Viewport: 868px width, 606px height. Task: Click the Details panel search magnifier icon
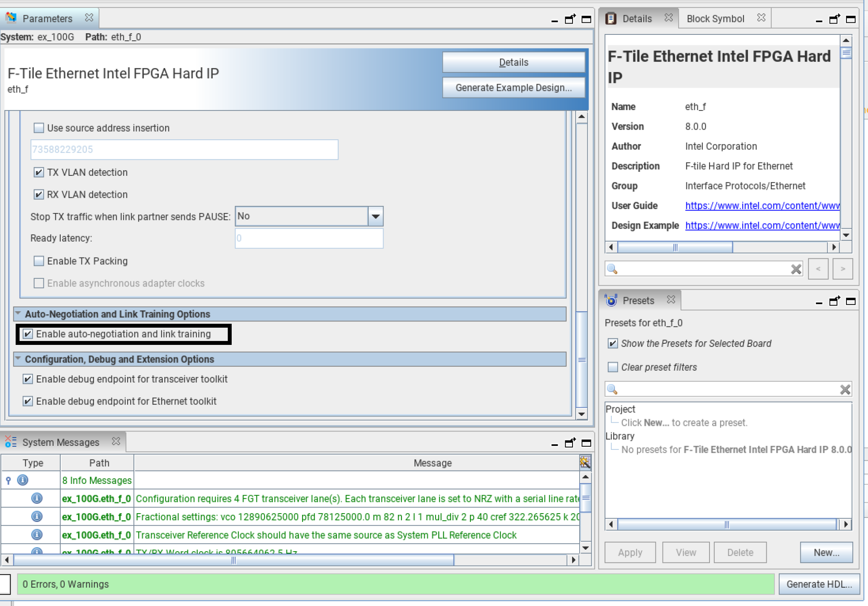(x=612, y=269)
